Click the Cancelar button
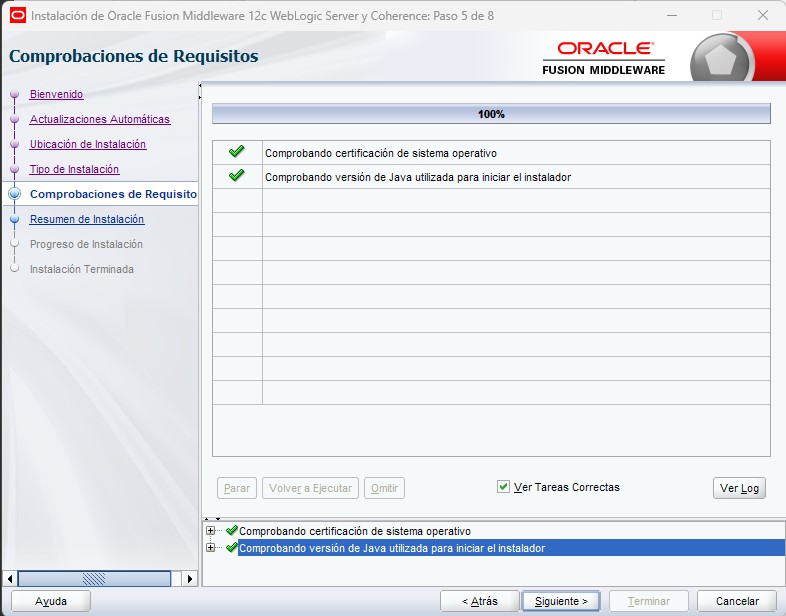Screen dimensions: 786x616 737,601
